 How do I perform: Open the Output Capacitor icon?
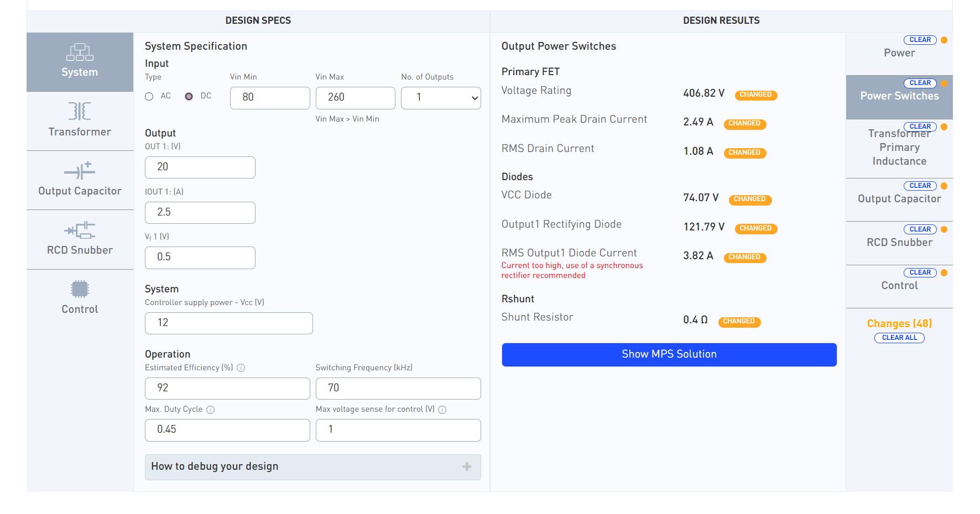coord(80,171)
